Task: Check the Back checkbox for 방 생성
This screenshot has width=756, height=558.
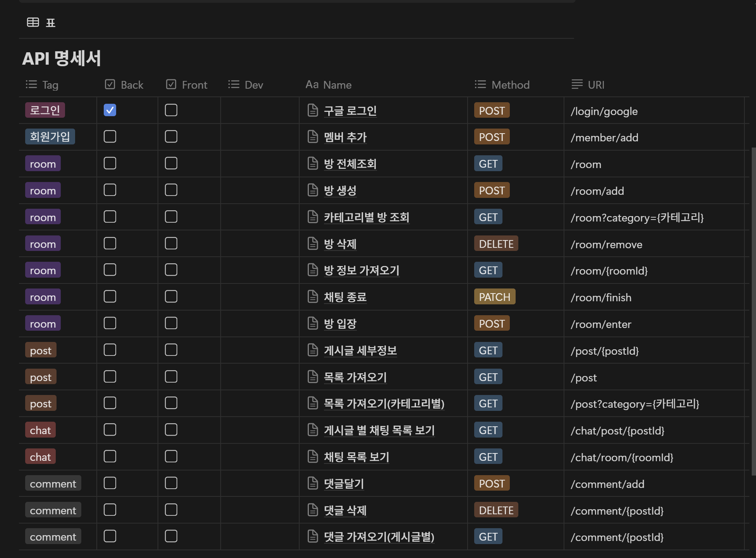Action: click(x=110, y=190)
